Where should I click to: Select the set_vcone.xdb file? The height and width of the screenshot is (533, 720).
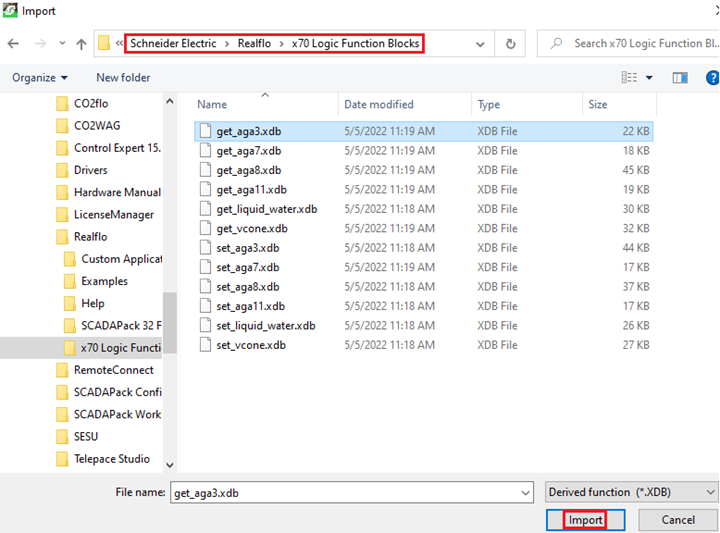(423, 345)
